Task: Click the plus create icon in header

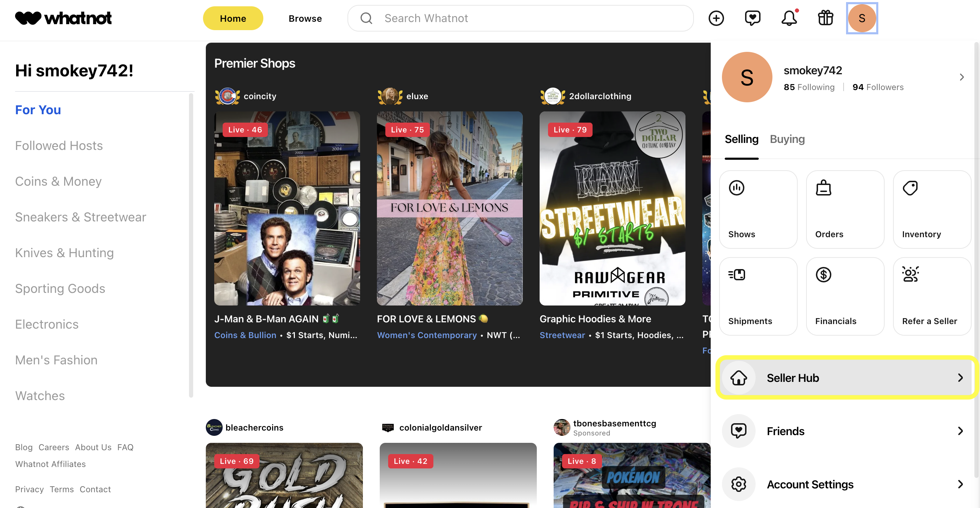Action: tap(716, 18)
